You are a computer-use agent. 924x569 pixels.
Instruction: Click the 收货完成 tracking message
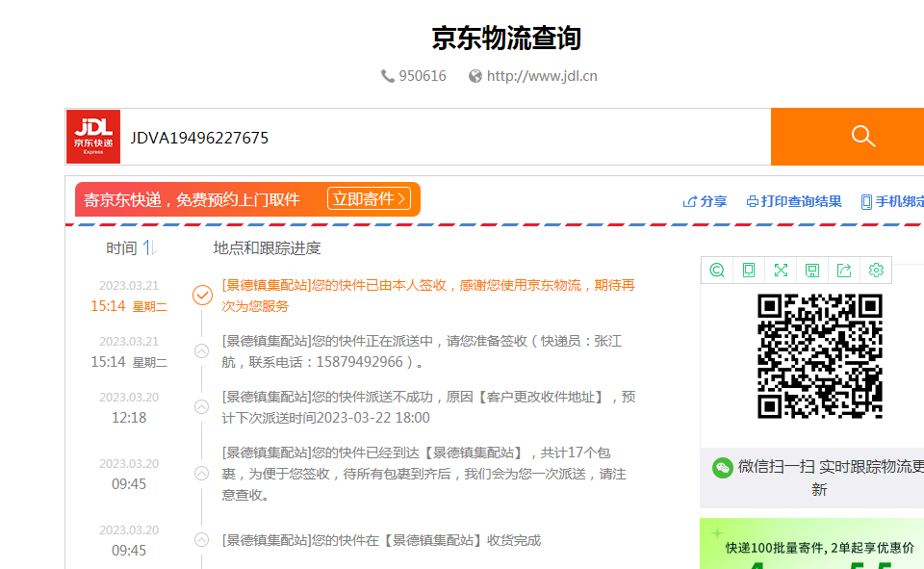[x=381, y=541]
